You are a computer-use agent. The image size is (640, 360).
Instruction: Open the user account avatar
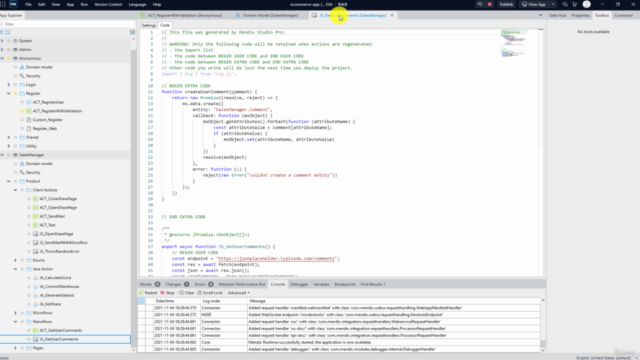(x=587, y=4)
